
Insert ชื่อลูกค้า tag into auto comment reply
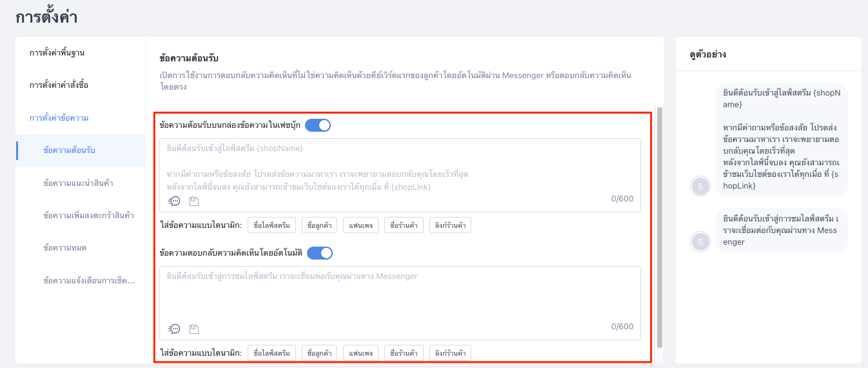pyautogui.click(x=319, y=353)
